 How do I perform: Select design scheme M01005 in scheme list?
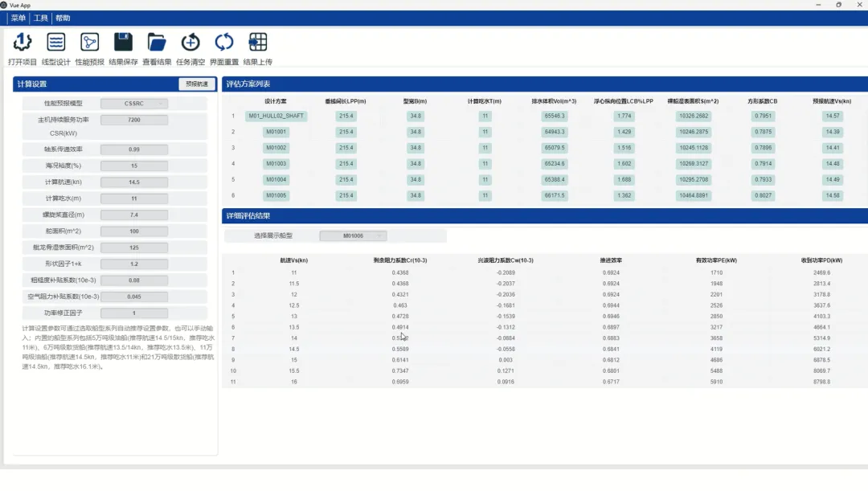click(276, 195)
